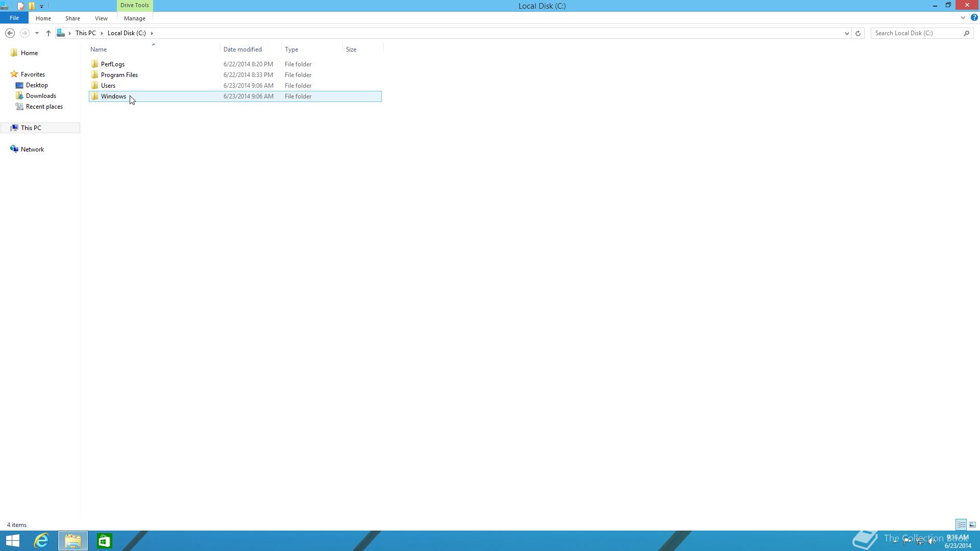Open Help with the question mark icon

[974, 18]
